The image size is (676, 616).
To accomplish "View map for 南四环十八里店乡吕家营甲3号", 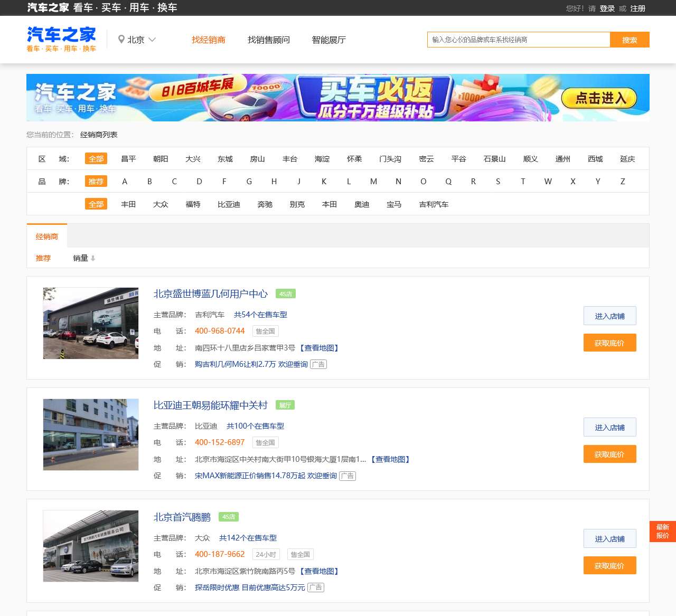I will [320, 348].
